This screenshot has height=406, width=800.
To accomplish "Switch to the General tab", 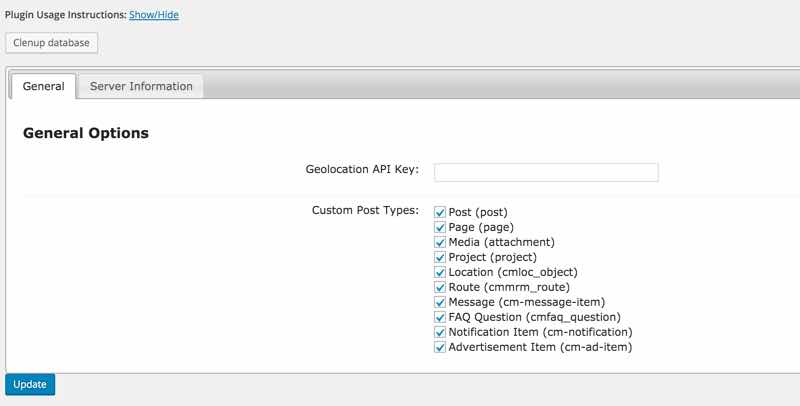I will click(43, 86).
